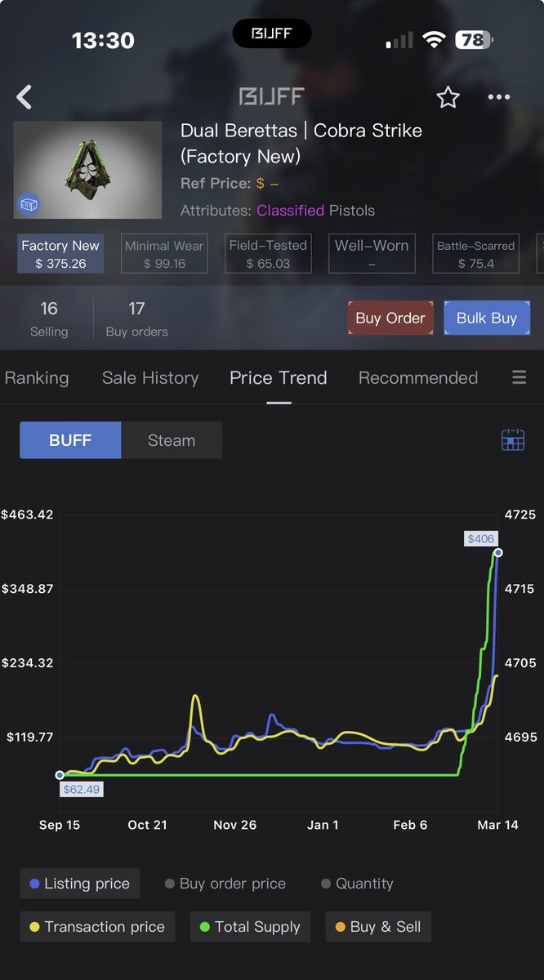This screenshot has width=544, height=980.
Task: Tap the $62.49 chart start point
Action: [x=60, y=775]
